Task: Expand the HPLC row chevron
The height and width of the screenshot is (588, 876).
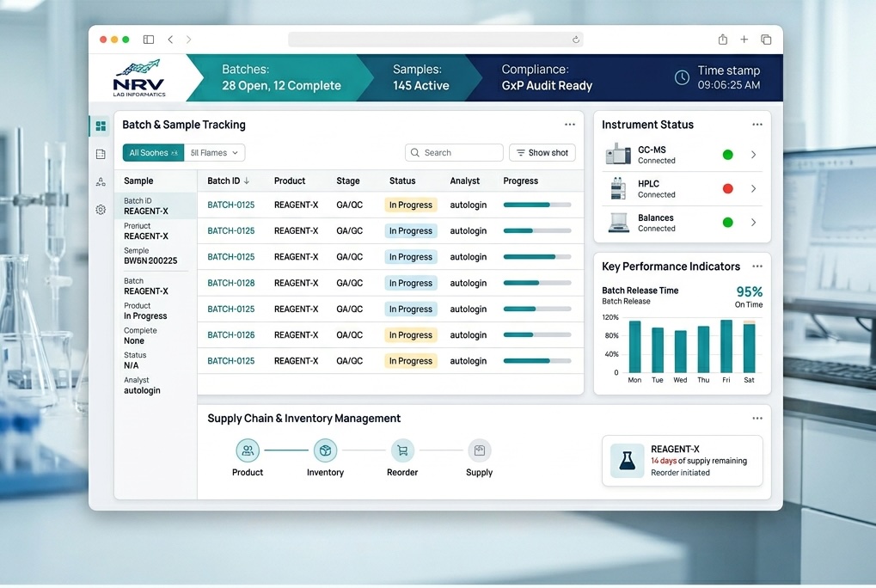Action: click(754, 189)
